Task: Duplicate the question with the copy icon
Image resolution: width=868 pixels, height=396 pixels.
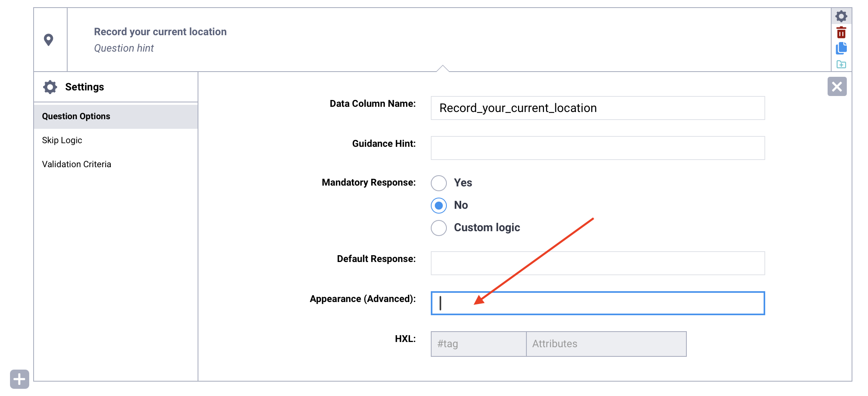Action: coord(841,48)
